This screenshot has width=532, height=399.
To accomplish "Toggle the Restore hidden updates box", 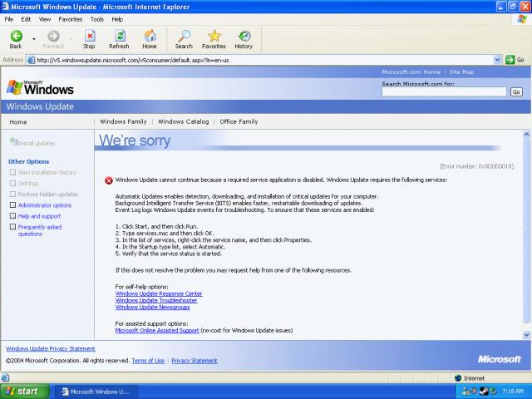I will (x=13, y=194).
